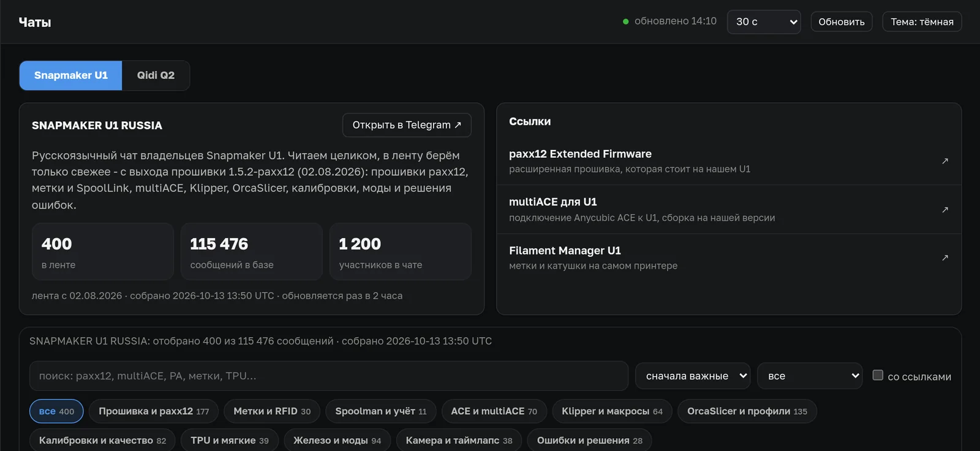Select the «все 400» filter chip
980x451 pixels.
[x=56, y=411]
